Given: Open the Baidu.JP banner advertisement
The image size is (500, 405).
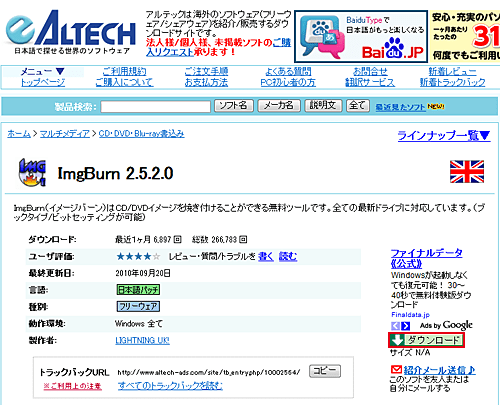Looking at the screenshot, I should coord(361,36).
